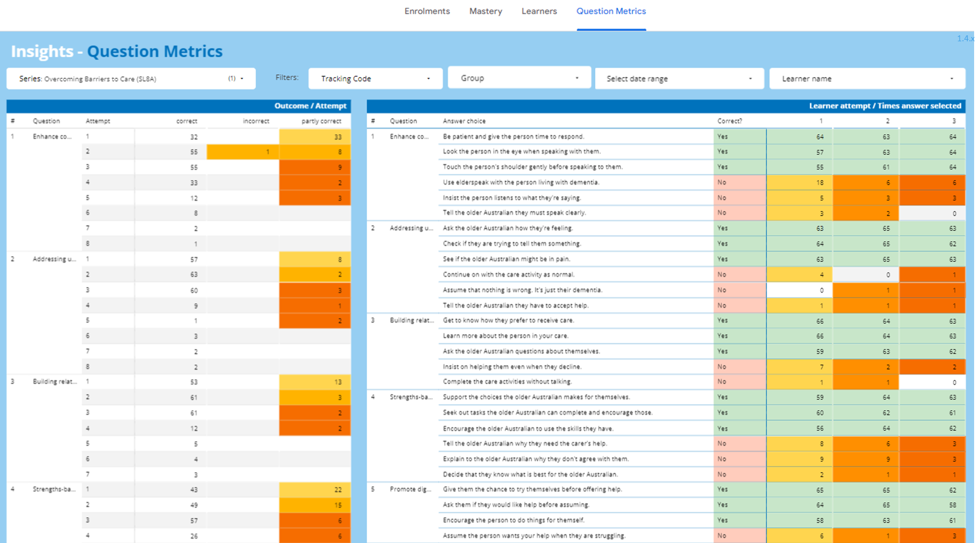The width and height of the screenshot is (980, 543).
Task: Switch to the Enrolments tab
Action: tap(427, 11)
